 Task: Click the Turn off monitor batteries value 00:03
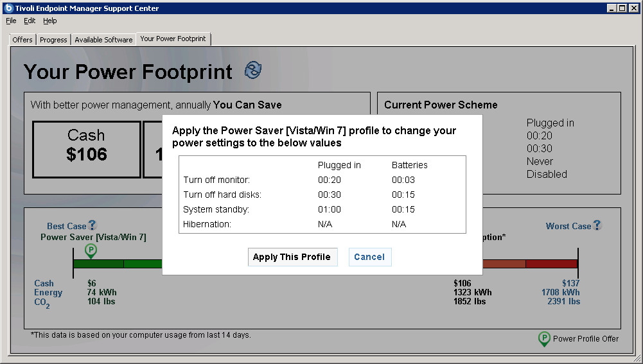click(403, 180)
